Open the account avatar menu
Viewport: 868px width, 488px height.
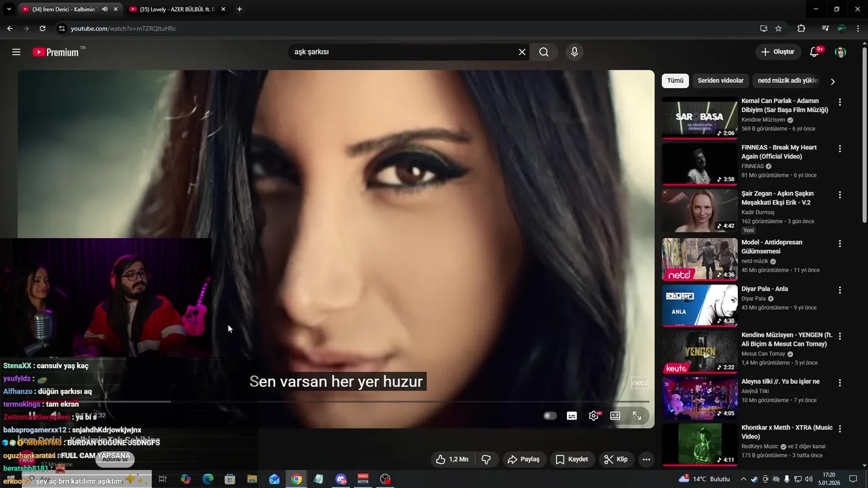(840, 52)
